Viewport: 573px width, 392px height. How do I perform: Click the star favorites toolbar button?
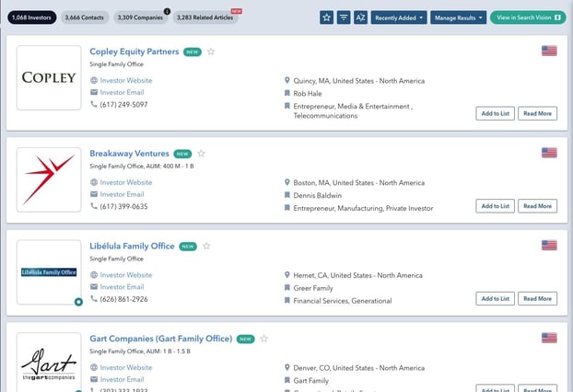pos(326,17)
